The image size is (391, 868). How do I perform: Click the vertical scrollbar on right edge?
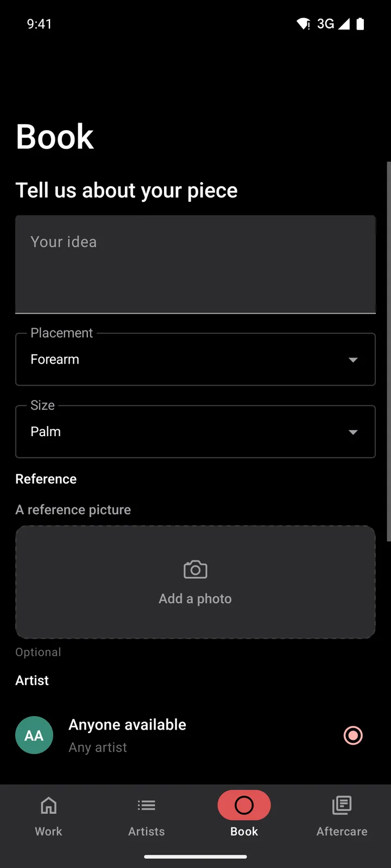click(x=389, y=351)
